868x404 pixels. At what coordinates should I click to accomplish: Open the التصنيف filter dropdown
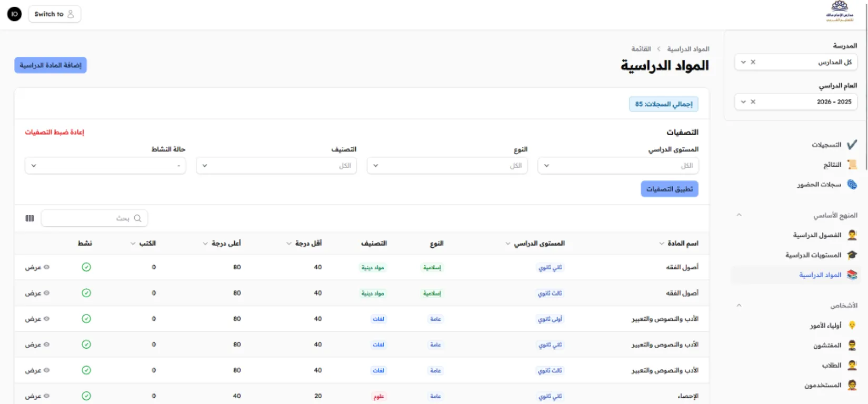coord(276,166)
